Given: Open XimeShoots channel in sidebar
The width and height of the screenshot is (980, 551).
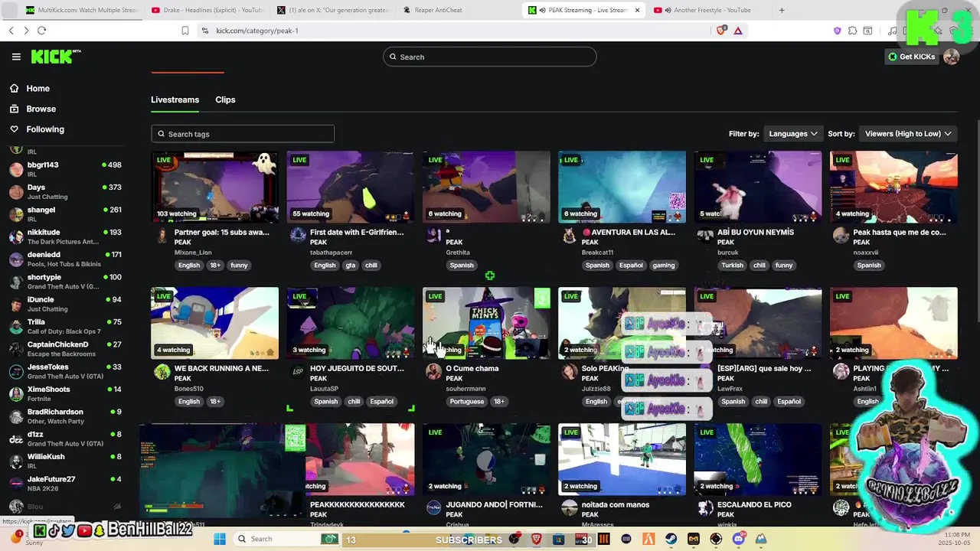Looking at the screenshot, I should tap(65, 393).
